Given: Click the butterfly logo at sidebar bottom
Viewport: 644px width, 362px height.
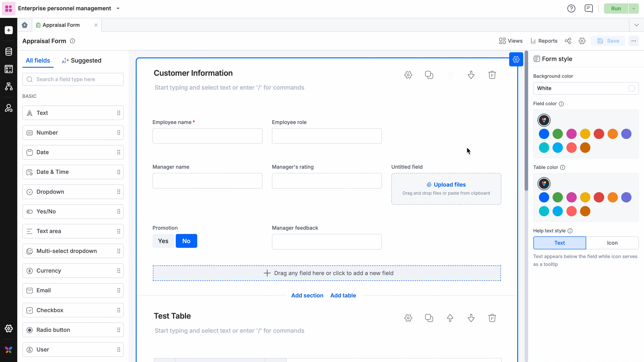Looking at the screenshot, I should click(x=9, y=350).
